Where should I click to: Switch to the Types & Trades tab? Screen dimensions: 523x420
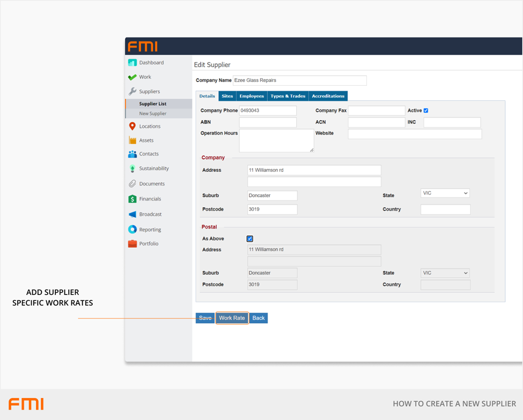coord(288,96)
